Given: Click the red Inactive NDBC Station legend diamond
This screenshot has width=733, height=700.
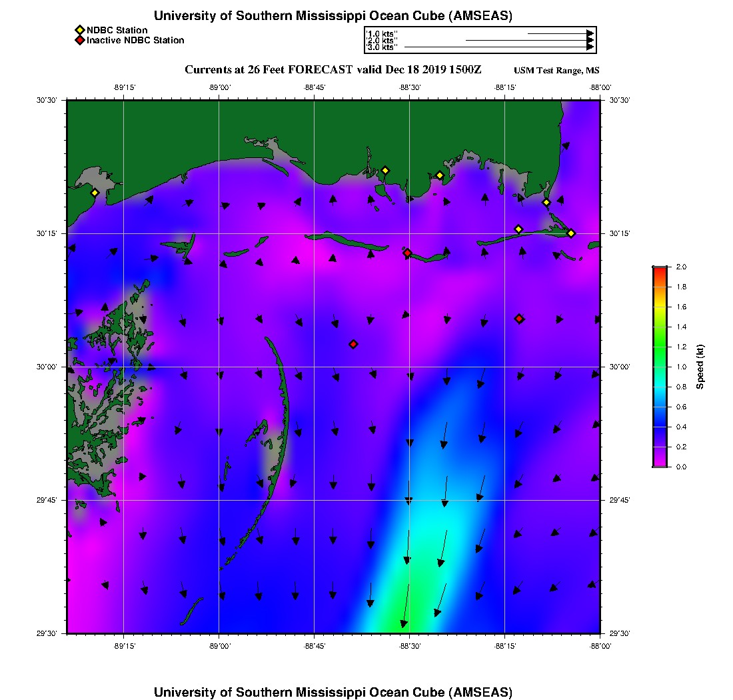Looking at the screenshot, I should (79, 41).
